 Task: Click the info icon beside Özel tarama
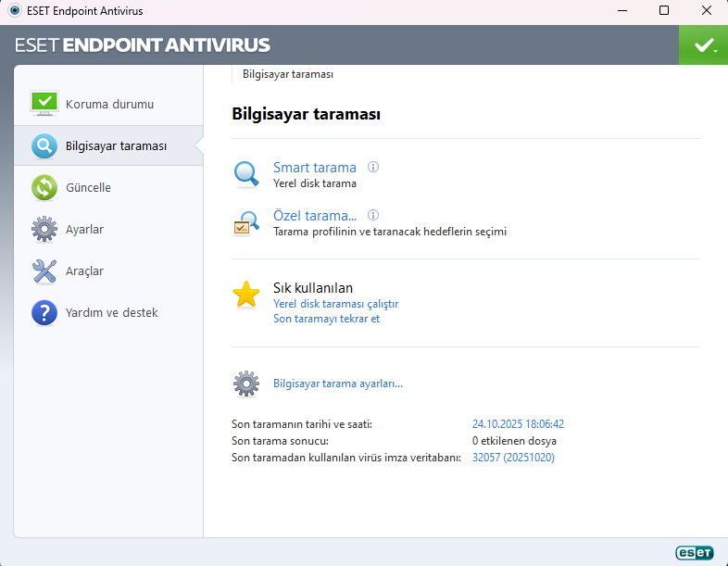373,216
